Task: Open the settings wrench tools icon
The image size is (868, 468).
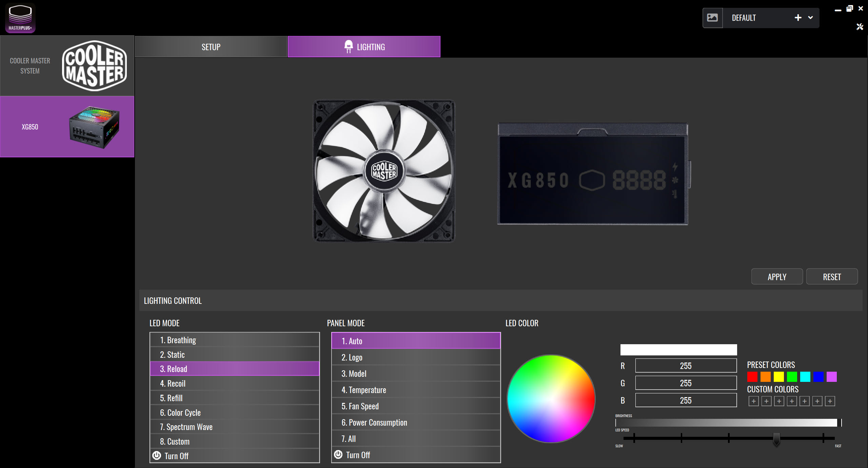Action: [860, 27]
